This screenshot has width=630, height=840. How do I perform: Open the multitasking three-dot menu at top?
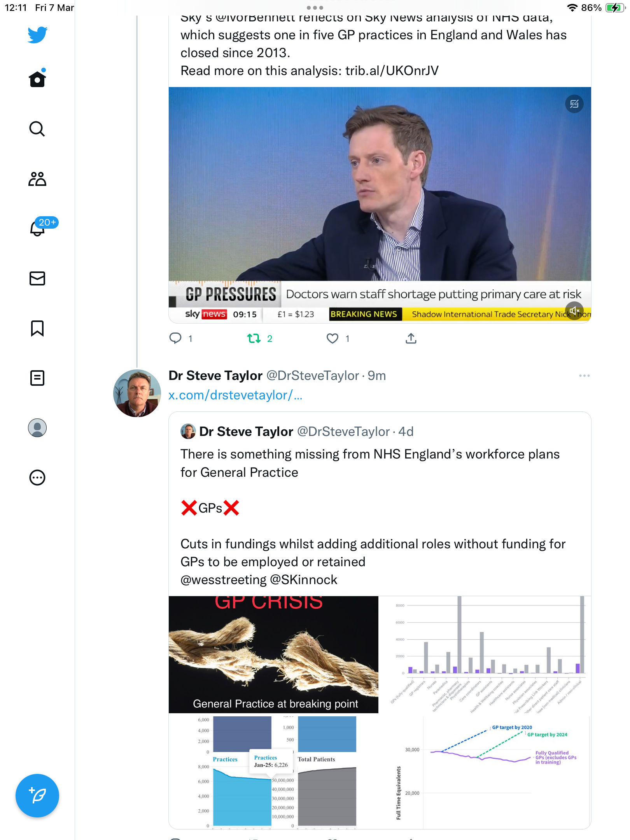pos(315,8)
